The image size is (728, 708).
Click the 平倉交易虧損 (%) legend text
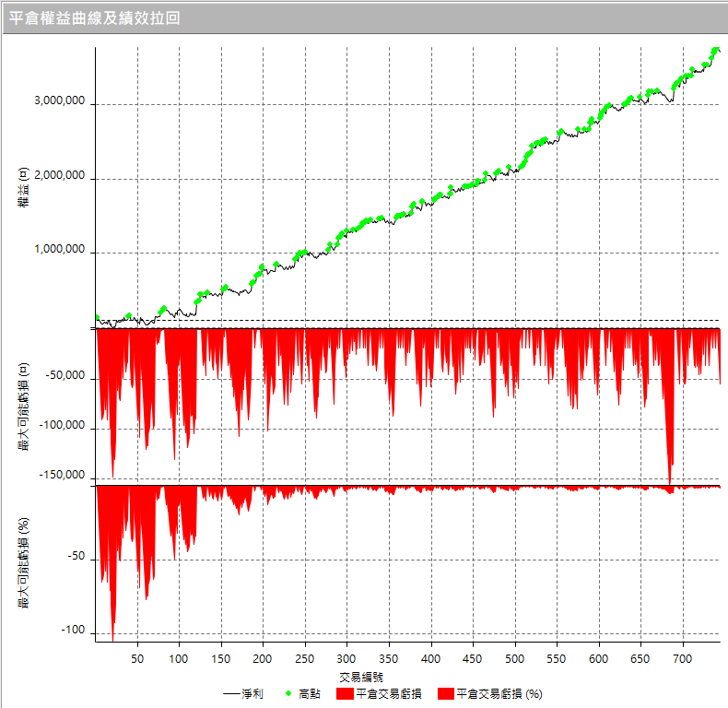[499, 692]
